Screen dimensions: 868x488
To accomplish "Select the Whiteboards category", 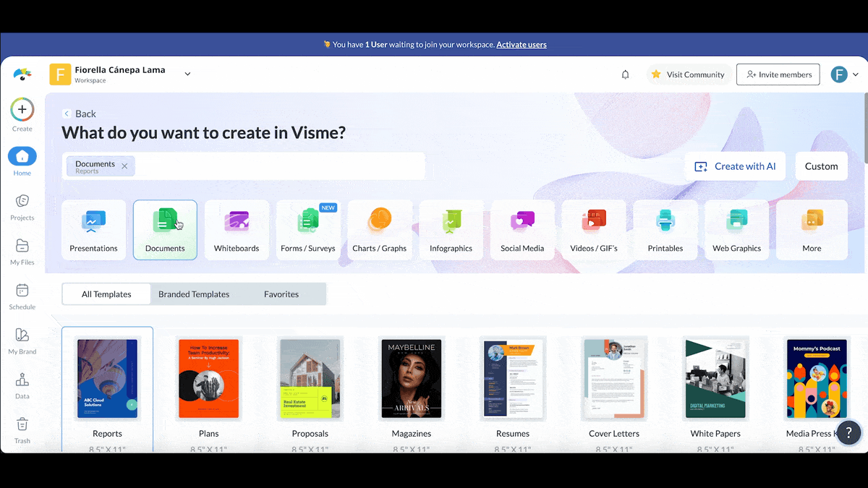I will click(x=237, y=230).
